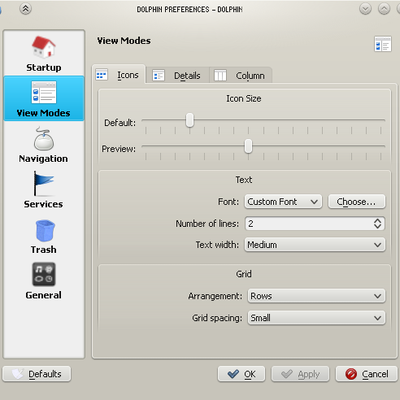
Task: Increase the Number of lines value with the up arrow
Action: click(x=377, y=220)
